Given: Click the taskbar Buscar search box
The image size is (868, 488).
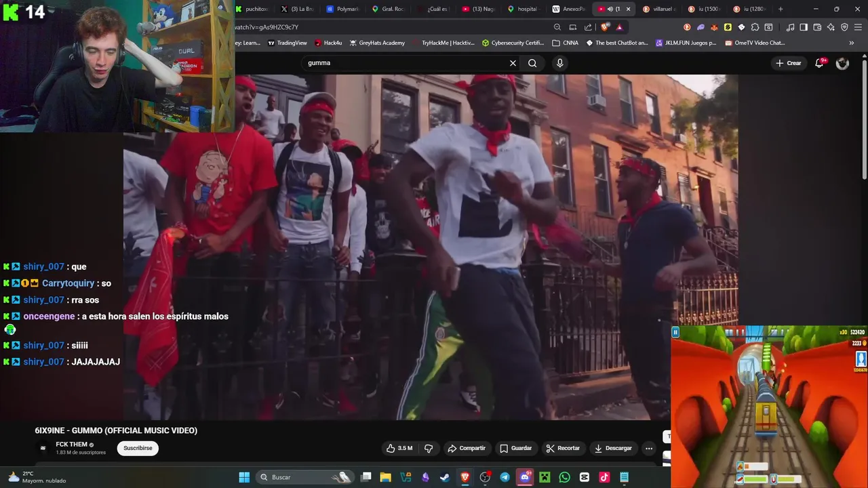Looking at the screenshot, I should pos(305,477).
